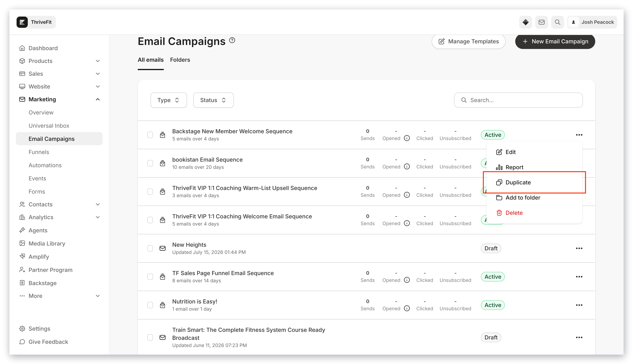Image resolution: width=633 pixels, height=364 pixels.
Task: Open the three-dot menu for Train Smart broadcast
Action: tap(579, 337)
